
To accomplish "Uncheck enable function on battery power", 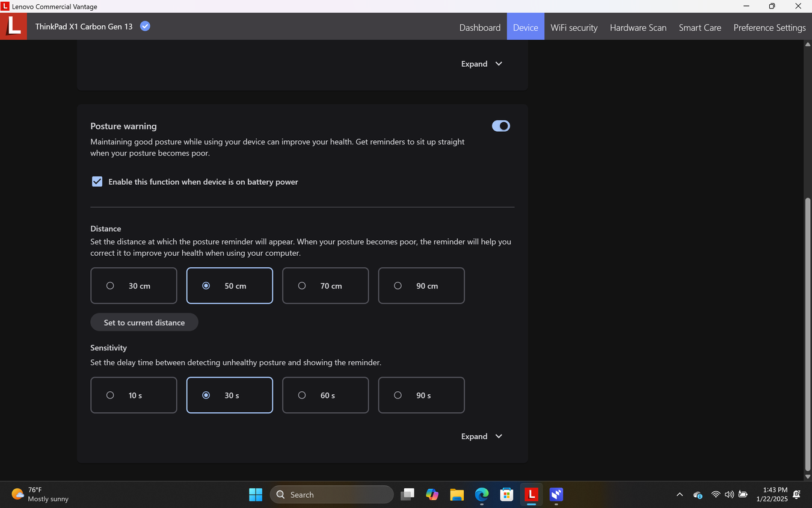I will click(x=97, y=182).
